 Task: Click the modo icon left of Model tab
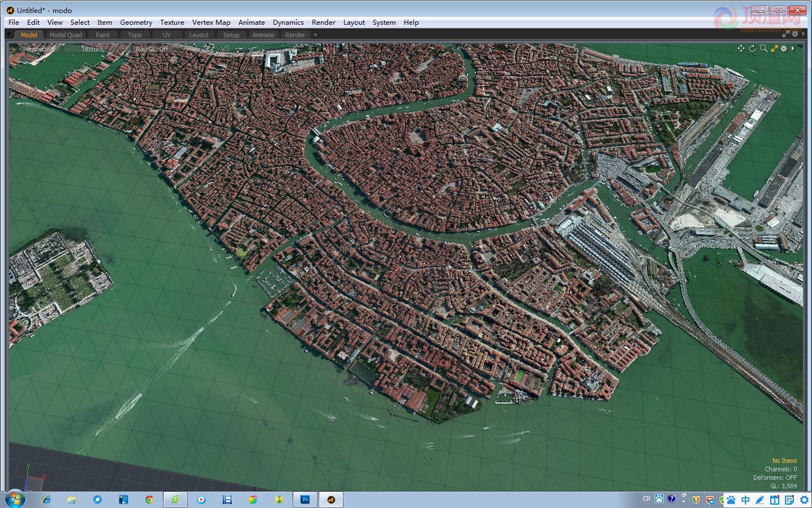[x=10, y=35]
